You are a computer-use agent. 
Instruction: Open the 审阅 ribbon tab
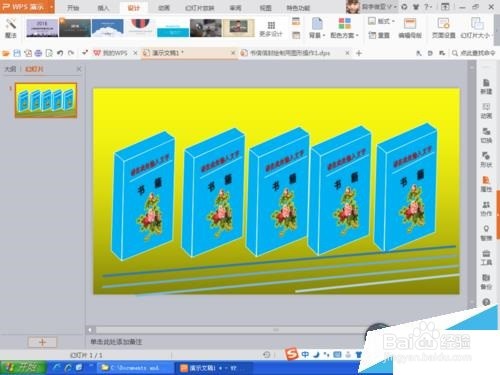[x=235, y=8]
